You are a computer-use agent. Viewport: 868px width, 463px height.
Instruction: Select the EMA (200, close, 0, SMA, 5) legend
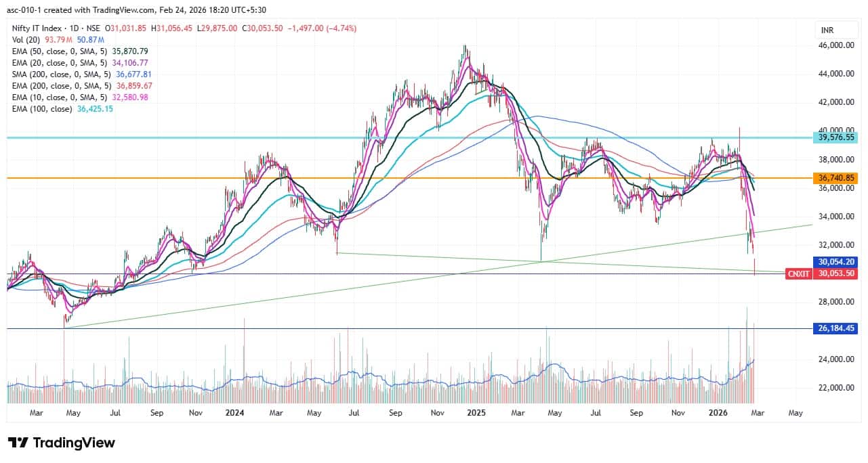62,86
